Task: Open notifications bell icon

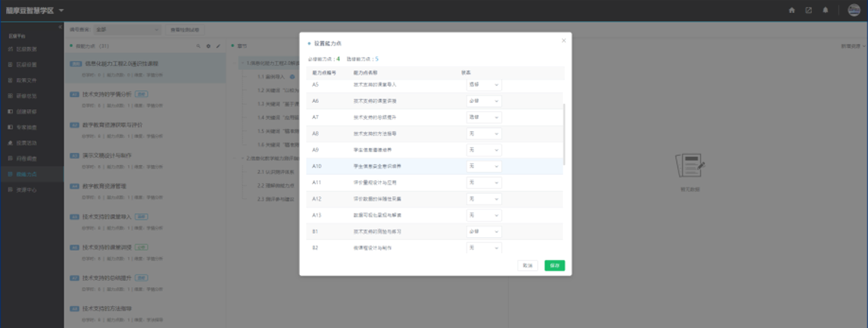Action: [x=826, y=10]
